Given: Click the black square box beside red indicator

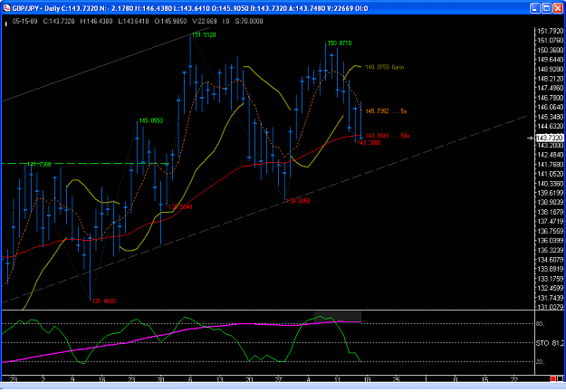Looking at the screenshot, I should [561, 378].
